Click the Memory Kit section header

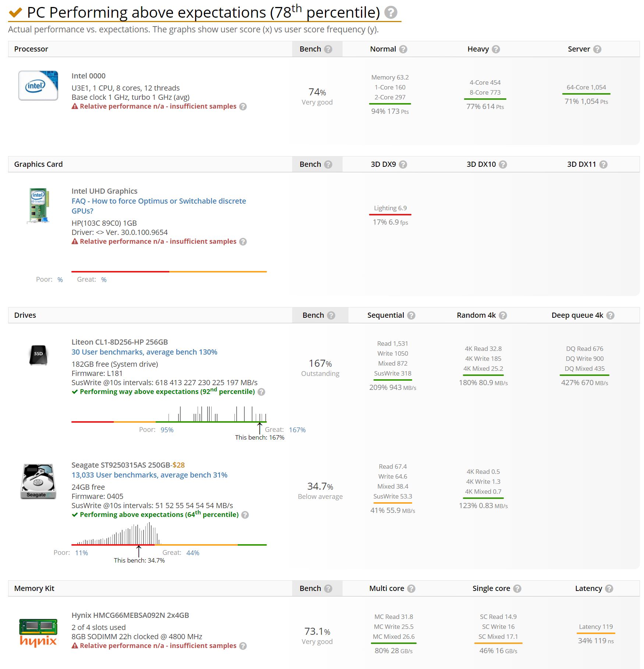click(x=34, y=589)
